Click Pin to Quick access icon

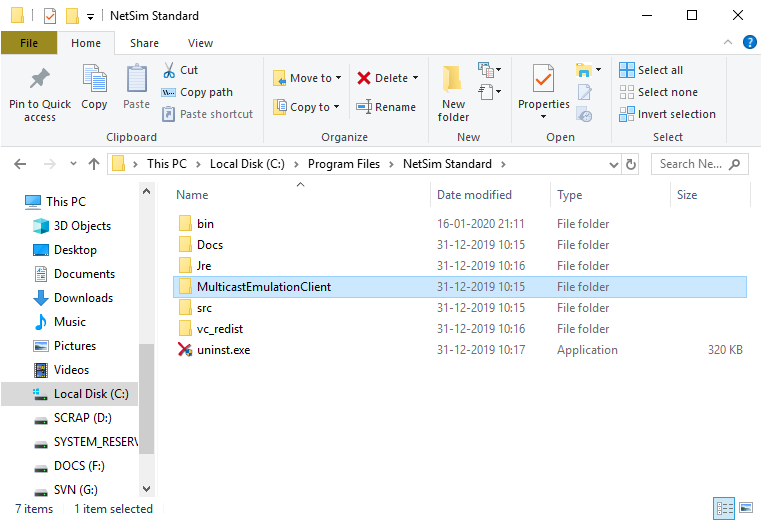tap(40, 79)
